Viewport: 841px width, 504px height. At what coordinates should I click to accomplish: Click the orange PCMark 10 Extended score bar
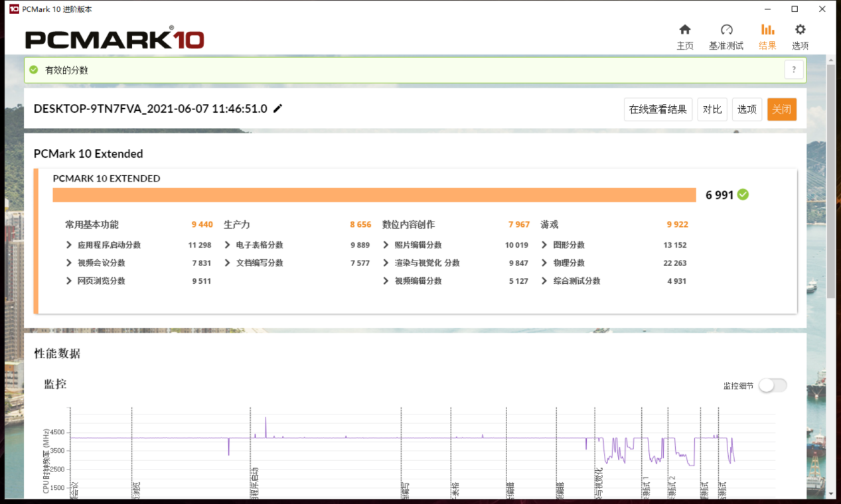(374, 194)
